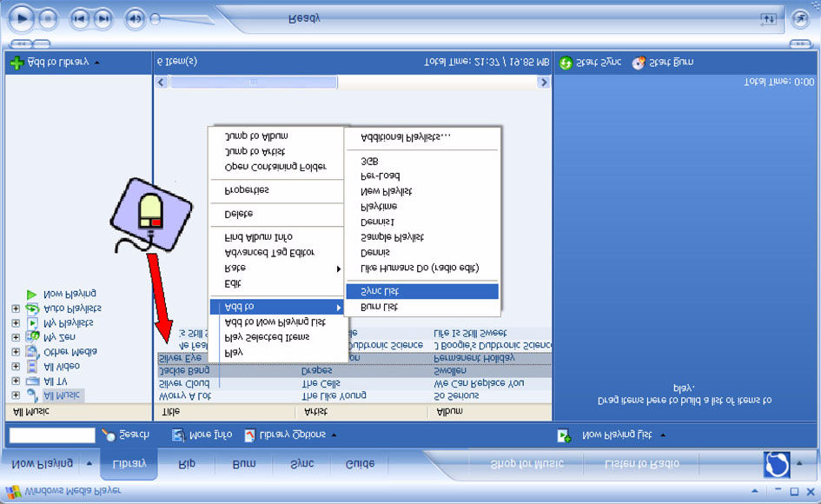
Task: Select Sync List in the submenu
Action: tap(422, 291)
